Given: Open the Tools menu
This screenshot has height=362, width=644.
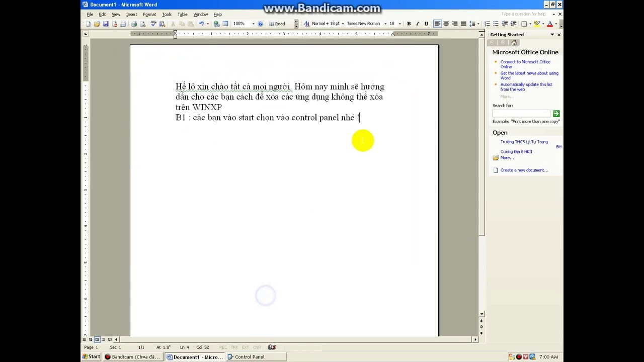Looking at the screenshot, I should (167, 15).
